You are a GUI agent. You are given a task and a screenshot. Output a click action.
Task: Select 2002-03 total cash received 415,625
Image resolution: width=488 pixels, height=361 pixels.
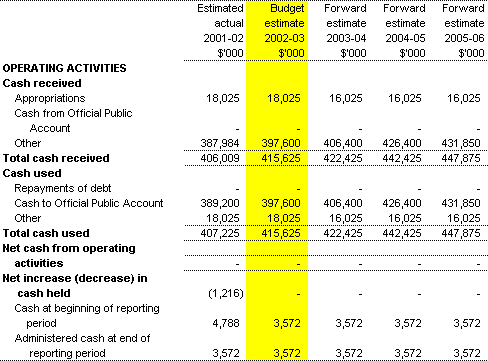[x=281, y=158]
